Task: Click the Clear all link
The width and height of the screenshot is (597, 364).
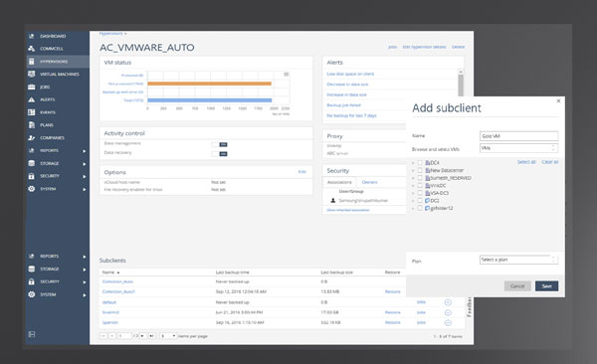Action: point(550,162)
